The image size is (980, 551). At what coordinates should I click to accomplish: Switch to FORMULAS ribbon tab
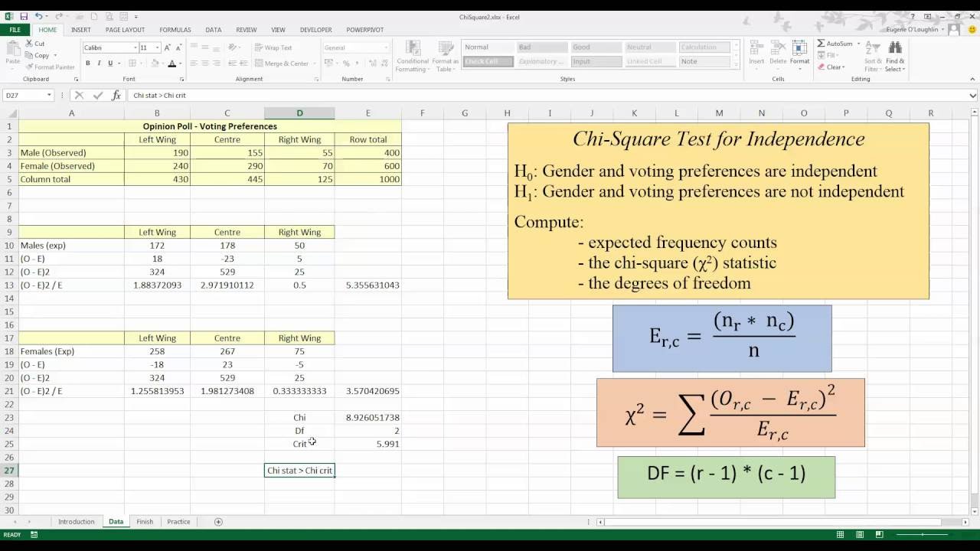pos(175,30)
